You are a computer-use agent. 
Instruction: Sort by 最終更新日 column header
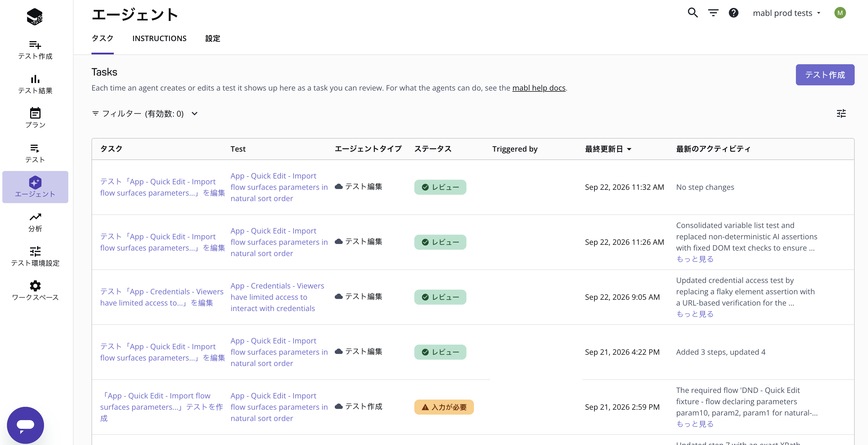[x=608, y=149]
